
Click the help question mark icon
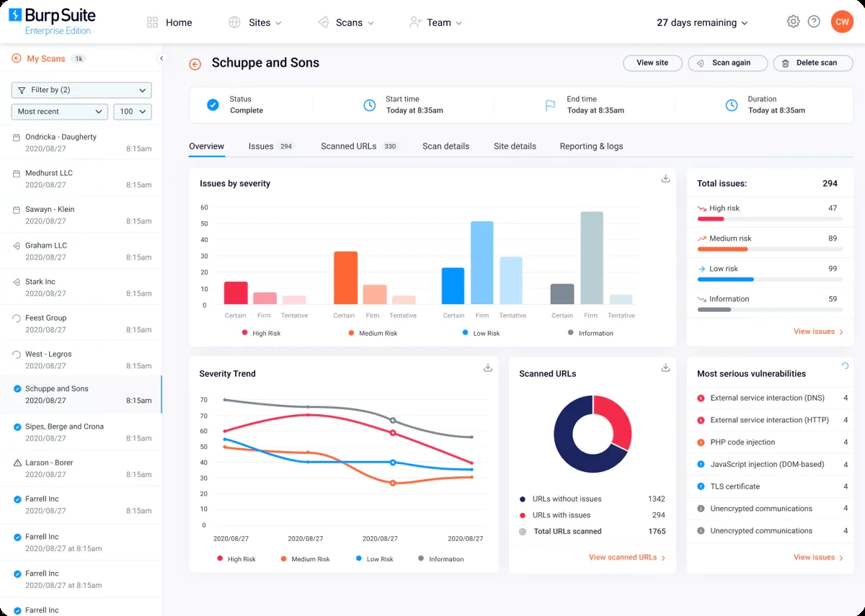[815, 22]
